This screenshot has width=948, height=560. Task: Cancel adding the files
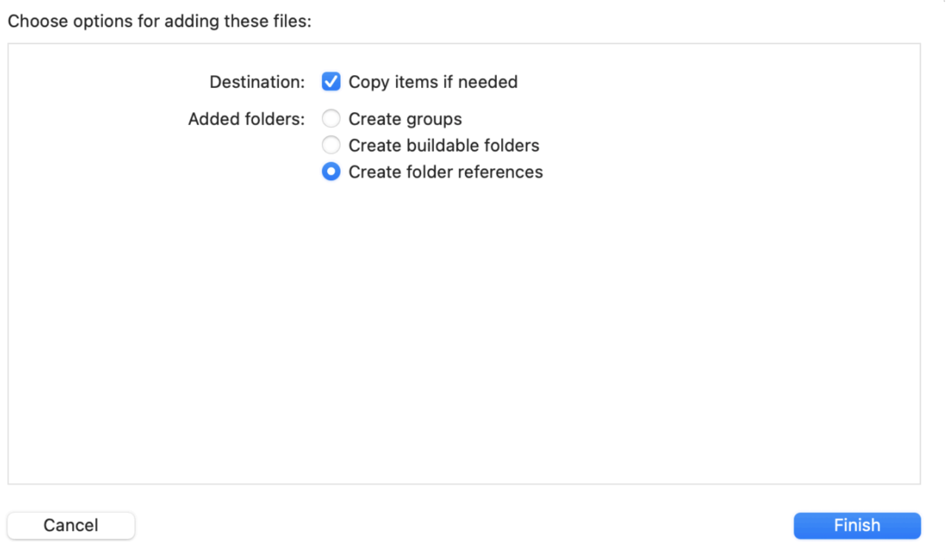click(71, 525)
